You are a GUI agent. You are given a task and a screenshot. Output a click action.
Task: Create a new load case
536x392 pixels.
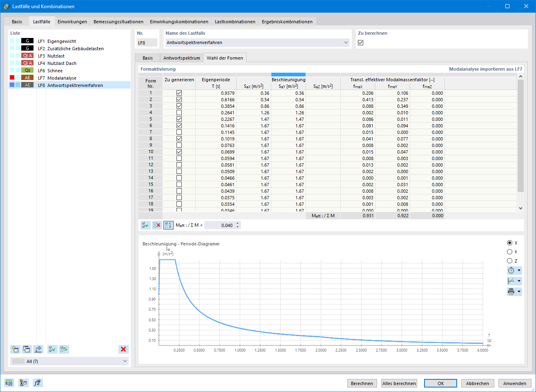click(x=15, y=349)
